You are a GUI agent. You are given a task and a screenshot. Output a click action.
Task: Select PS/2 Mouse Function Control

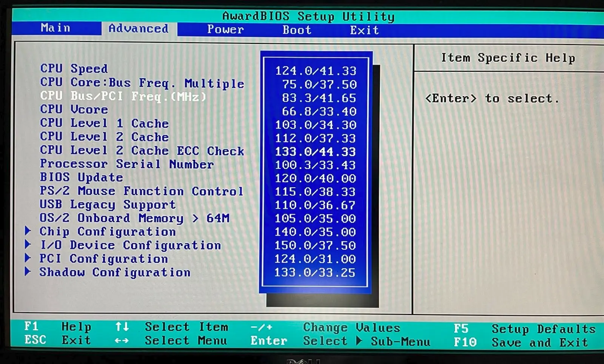[142, 191]
